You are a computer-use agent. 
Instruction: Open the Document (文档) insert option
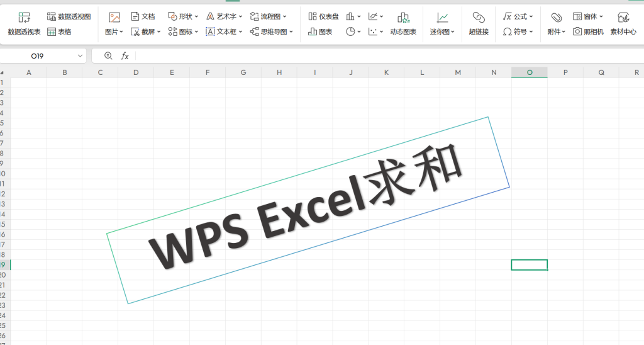tap(143, 16)
